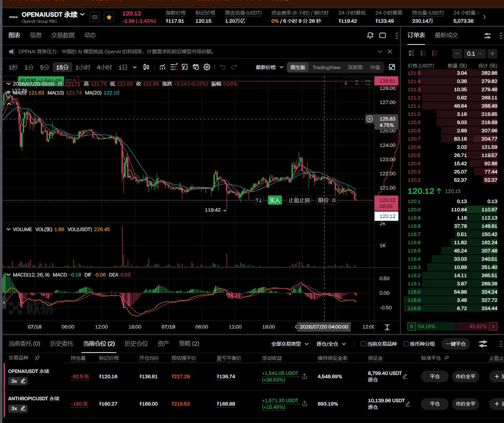The image size is (504, 423).
Task: Open the indicators icon in chart toolbar
Action: pyautogui.click(x=162, y=67)
